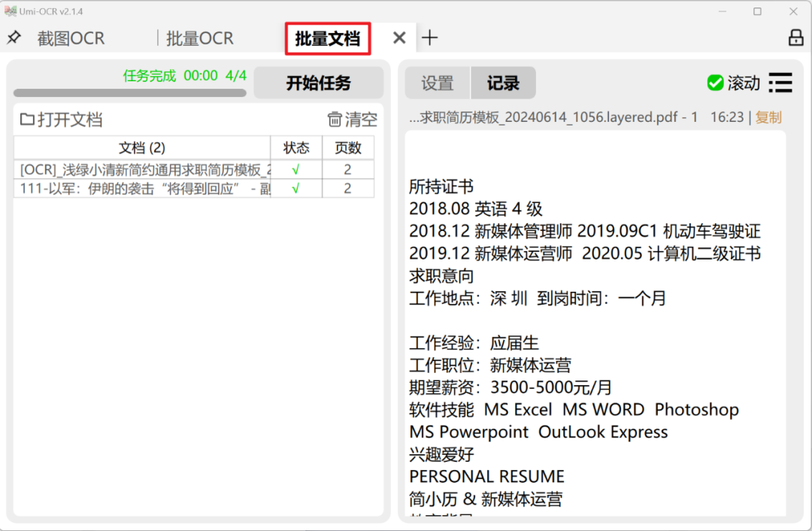Close the 批量文档 tab with its X

398,37
